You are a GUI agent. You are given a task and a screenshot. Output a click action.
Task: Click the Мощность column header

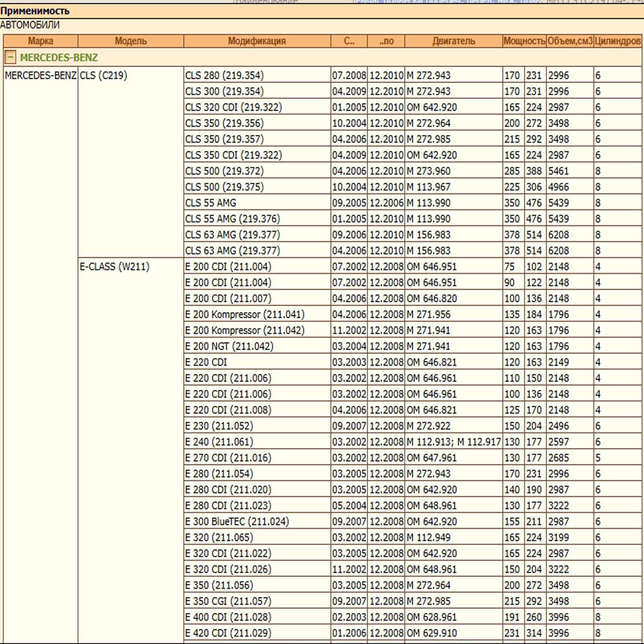(524, 41)
